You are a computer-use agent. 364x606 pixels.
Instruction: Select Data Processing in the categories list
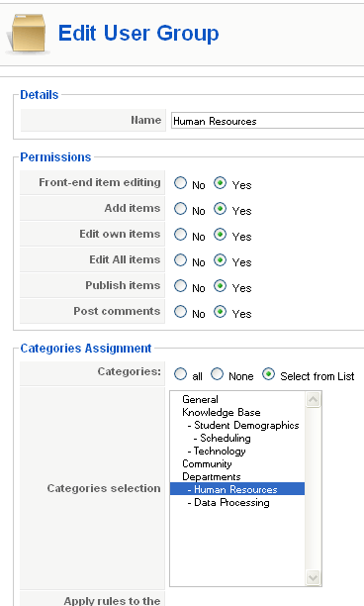point(237,502)
